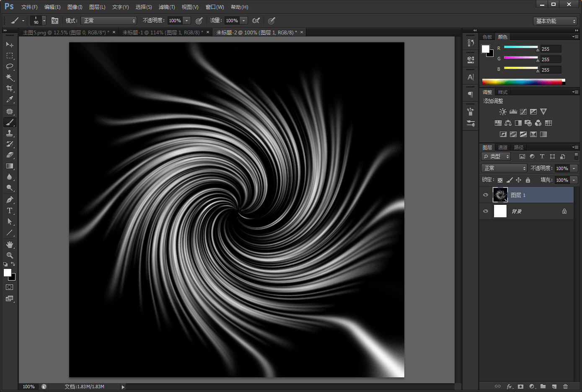Viewport: 582px width, 392px height.
Task: Open layer filter 类型 dropdown
Action: (x=496, y=156)
